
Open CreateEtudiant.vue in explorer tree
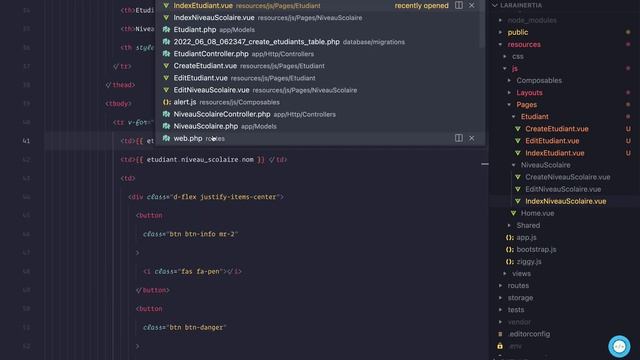[x=557, y=129]
